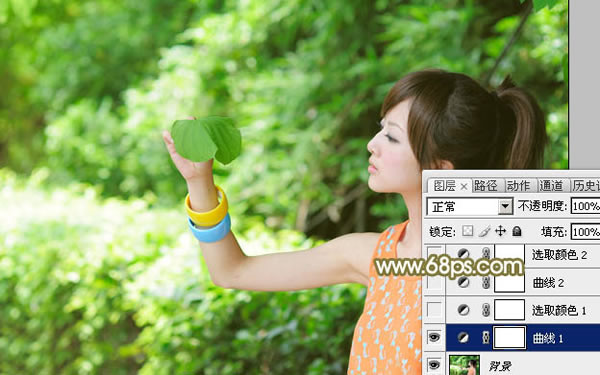Click the 填充 value field
This screenshot has height=375, width=600.
[x=585, y=232]
